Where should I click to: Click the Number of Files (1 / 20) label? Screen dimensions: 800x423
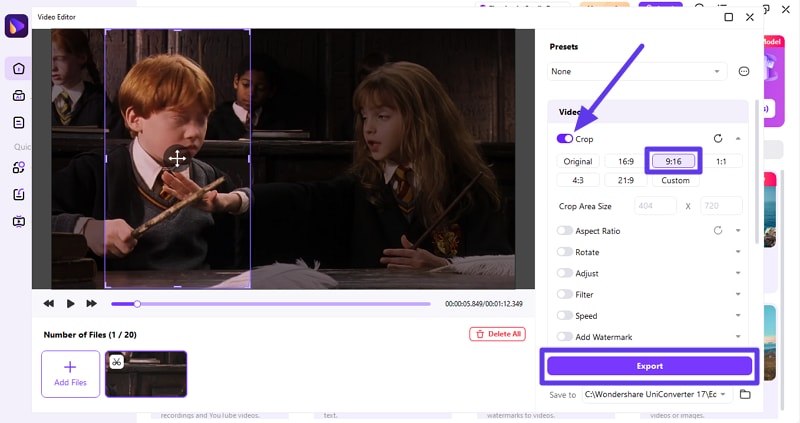point(90,335)
